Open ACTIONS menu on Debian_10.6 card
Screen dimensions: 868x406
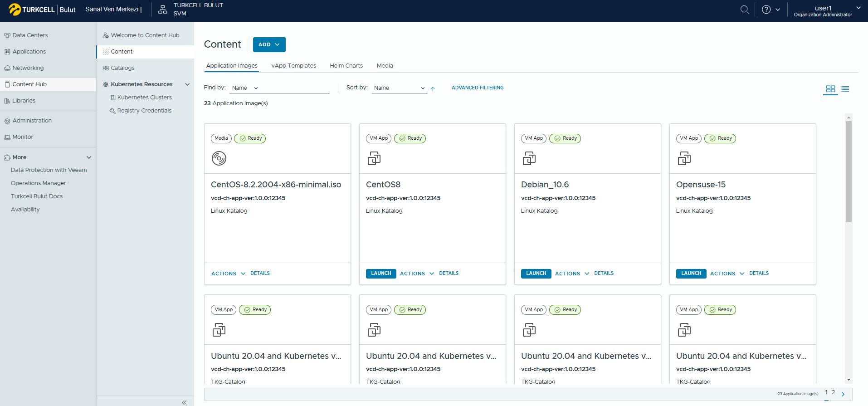pos(572,274)
